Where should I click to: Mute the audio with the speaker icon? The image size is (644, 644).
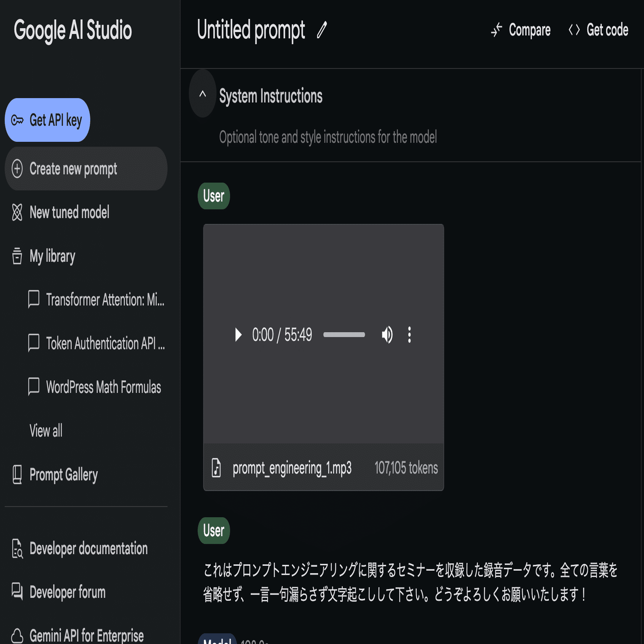click(x=387, y=335)
